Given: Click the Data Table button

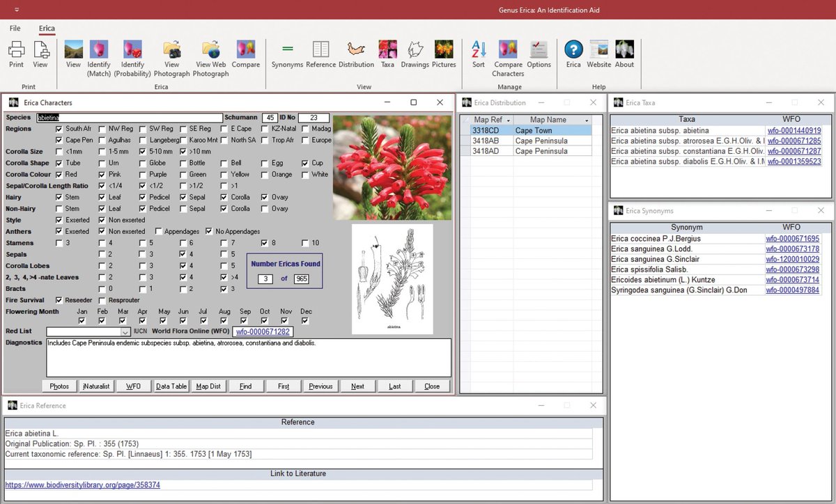Looking at the screenshot, I should coord(171,386).
